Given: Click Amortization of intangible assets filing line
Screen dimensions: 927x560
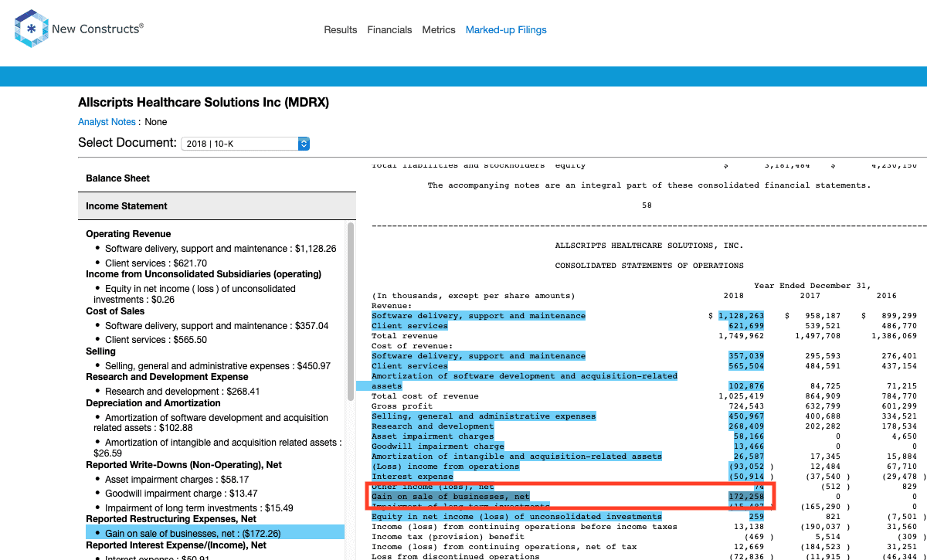Looking at the screenshot, I should [x=517, y=456].
